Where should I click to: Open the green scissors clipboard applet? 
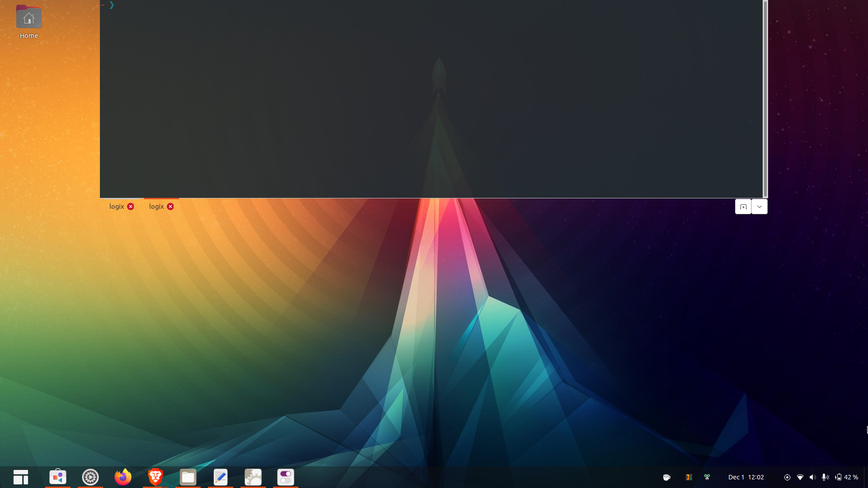tap(707, 477)
